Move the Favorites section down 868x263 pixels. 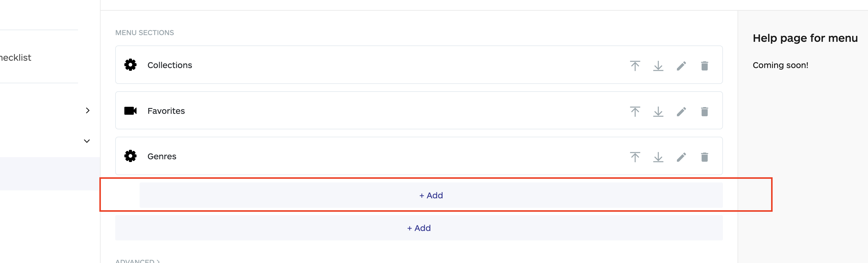point(658,110)
